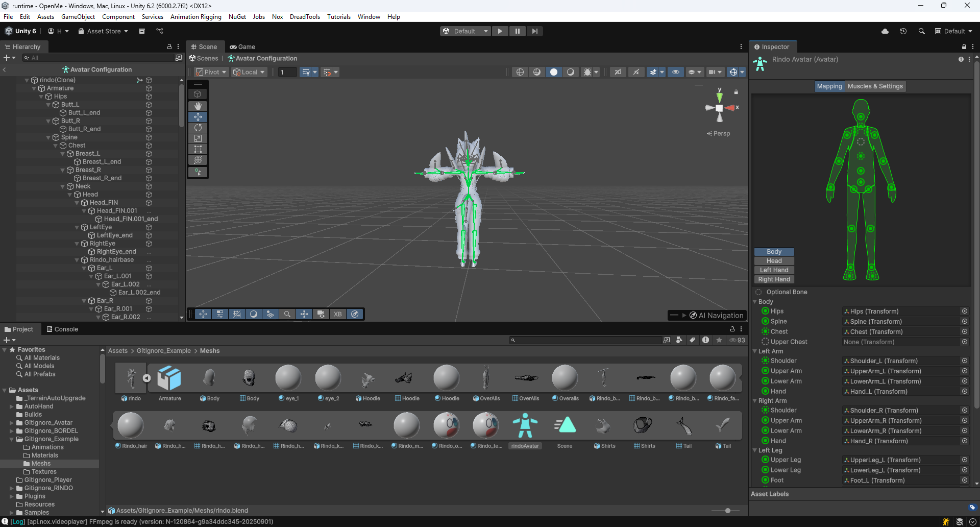Click the Left Hand button

tap(774, 270)
